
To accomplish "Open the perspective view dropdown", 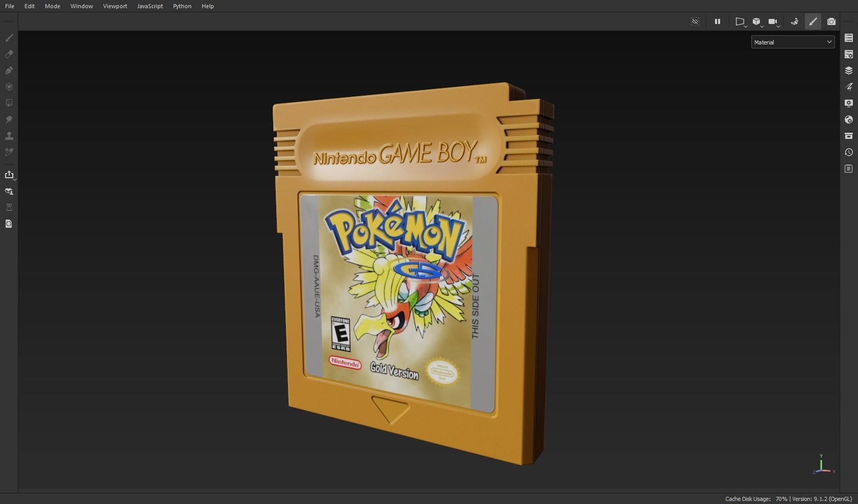I will click(740, 21).
